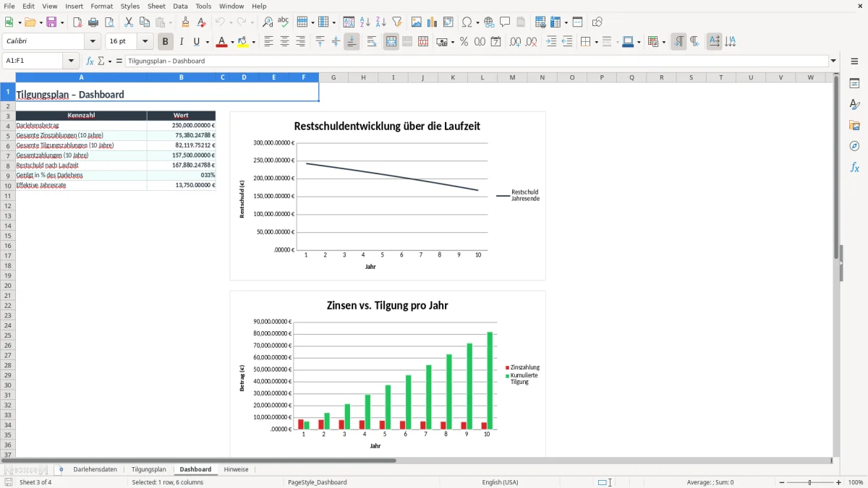868x488 pixels.
Task: Click the Save document icon
Action: (x=51, y=22)
